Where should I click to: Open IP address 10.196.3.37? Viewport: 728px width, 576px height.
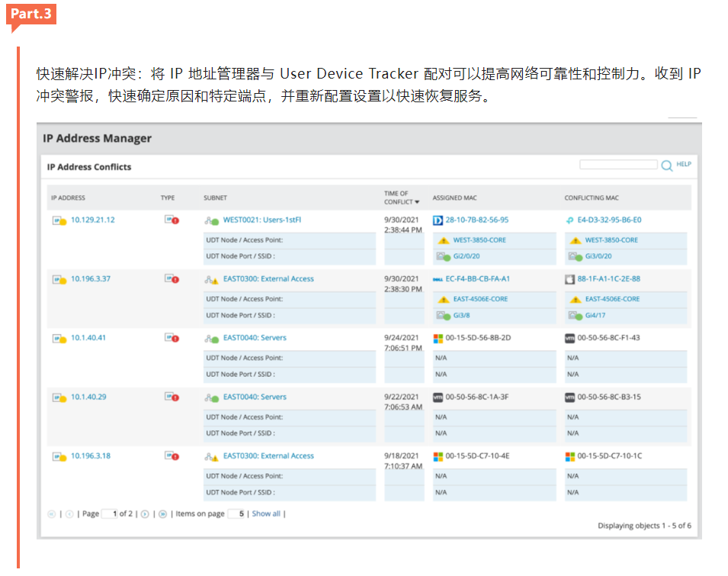tap(91, 278)
